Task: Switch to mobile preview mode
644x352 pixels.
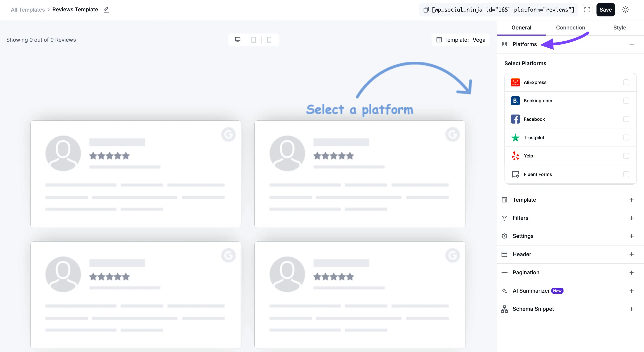Action: 269,40
